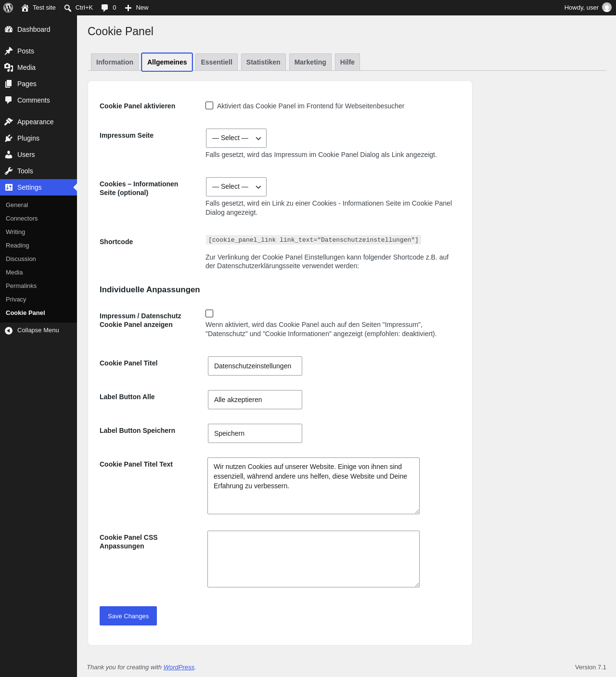Follow the WordPress footer link
The image size is (616, 677).
(x=179, y=667)
